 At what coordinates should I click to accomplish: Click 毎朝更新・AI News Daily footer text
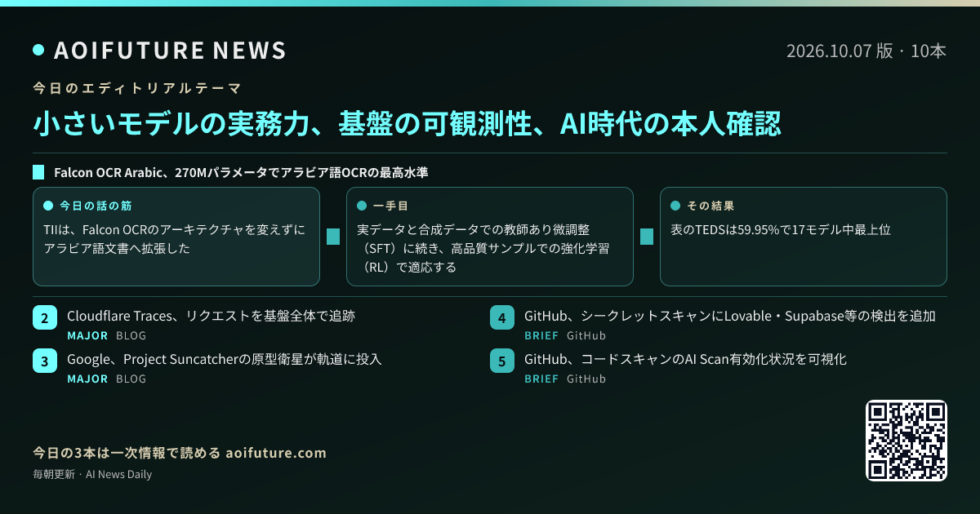pyautogui.click(x=92, y=474)
